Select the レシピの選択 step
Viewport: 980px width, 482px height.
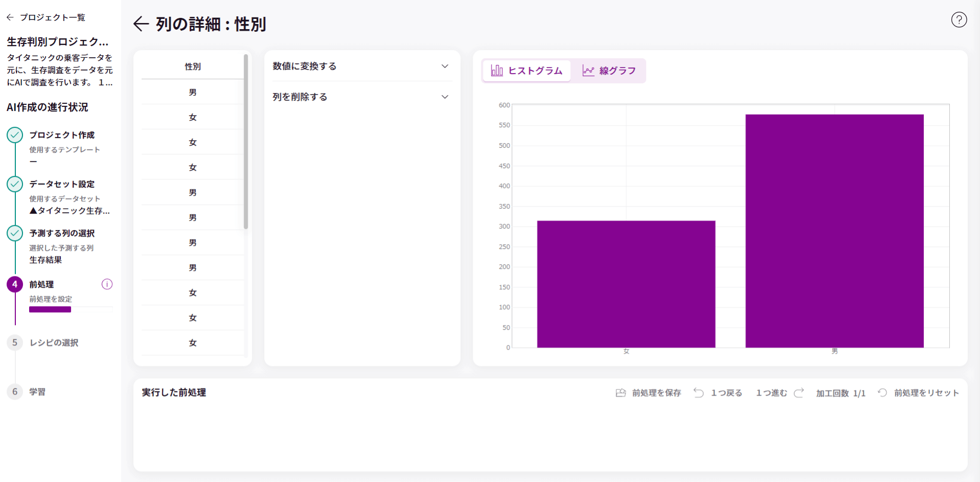54,342
